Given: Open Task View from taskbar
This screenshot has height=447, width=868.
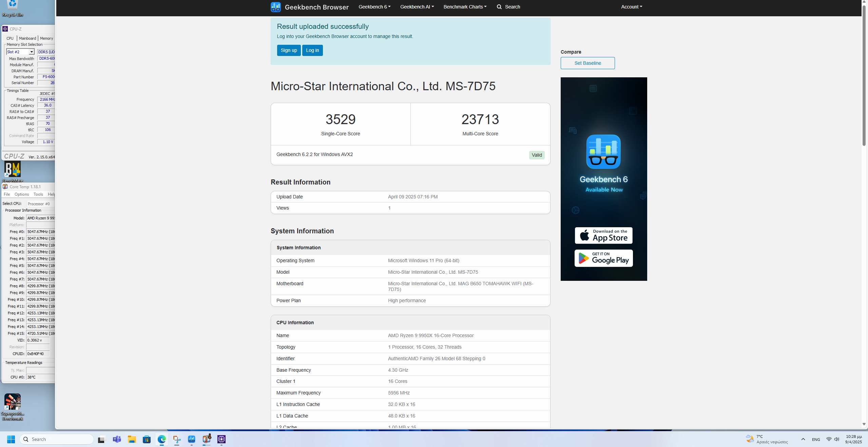Looking at the screenshot, I should 102,439.
